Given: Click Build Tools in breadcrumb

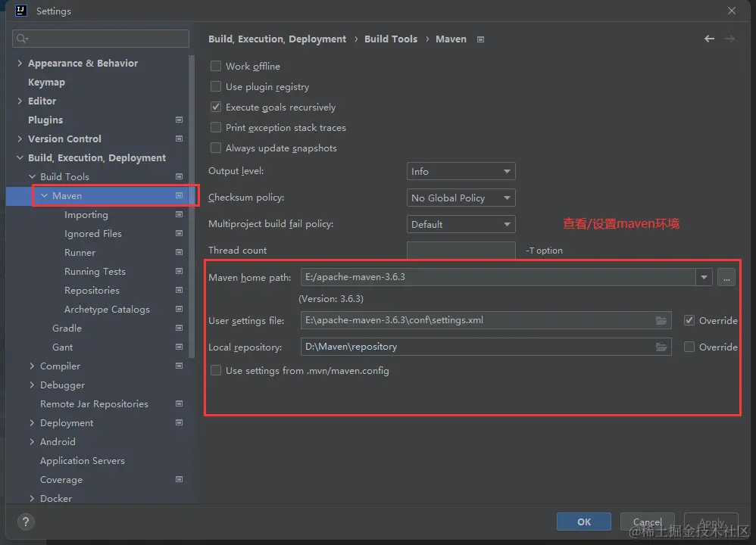Looking at the screenshot, I should point(391,39).
